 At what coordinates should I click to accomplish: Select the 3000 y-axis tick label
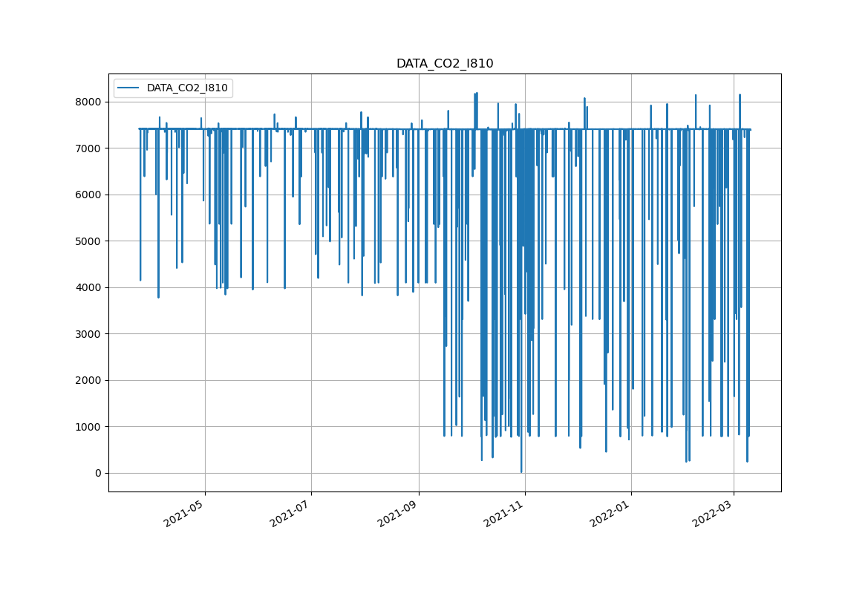point(89,334)
